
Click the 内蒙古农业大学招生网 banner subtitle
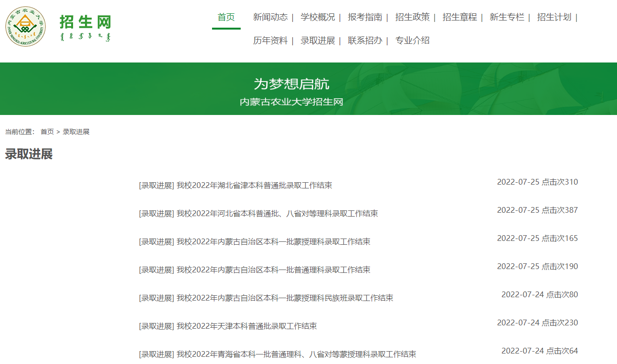pyautogui.click(x=291, y=102)
